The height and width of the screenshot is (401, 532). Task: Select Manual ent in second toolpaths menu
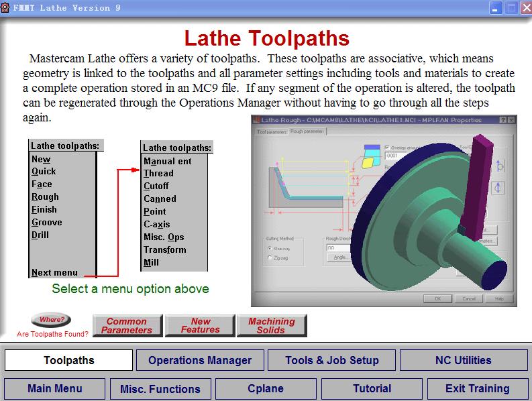point(168,161)
